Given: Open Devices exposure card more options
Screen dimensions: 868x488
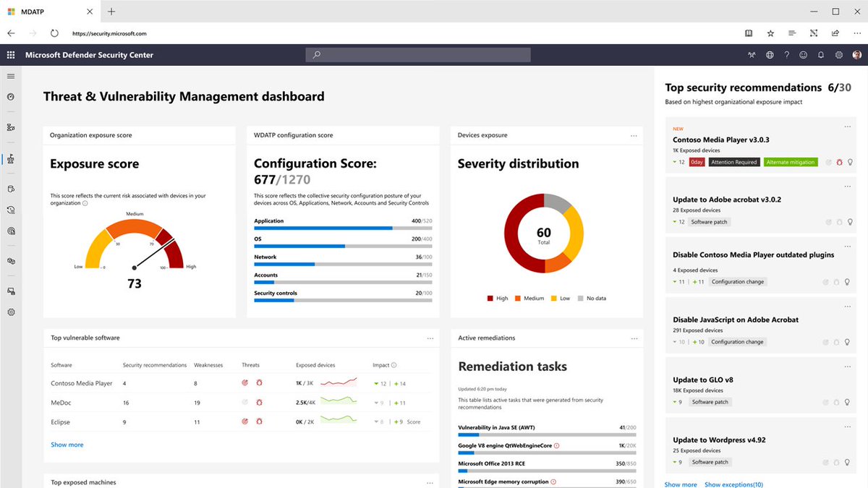Looking at the screenshot, I should 634,135.
